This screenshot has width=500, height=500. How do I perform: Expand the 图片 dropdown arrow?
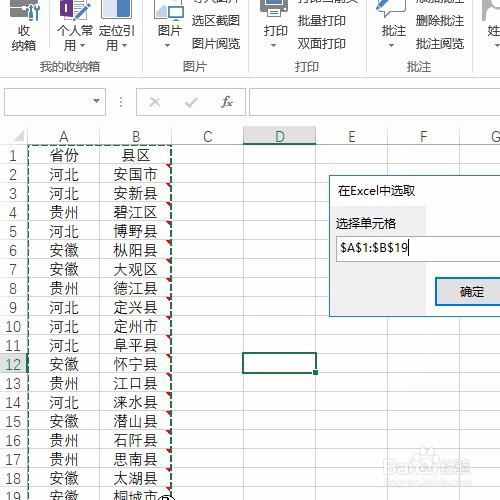pos(167,45)
